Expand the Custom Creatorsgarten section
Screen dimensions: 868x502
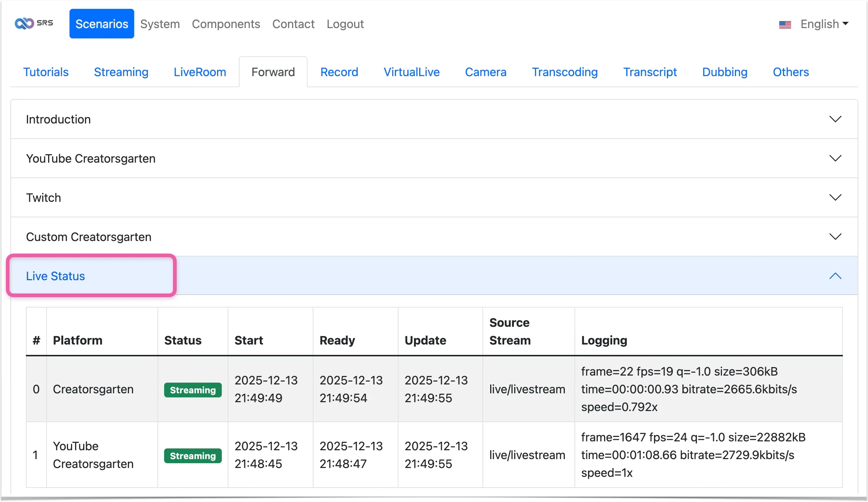(89, 237)
